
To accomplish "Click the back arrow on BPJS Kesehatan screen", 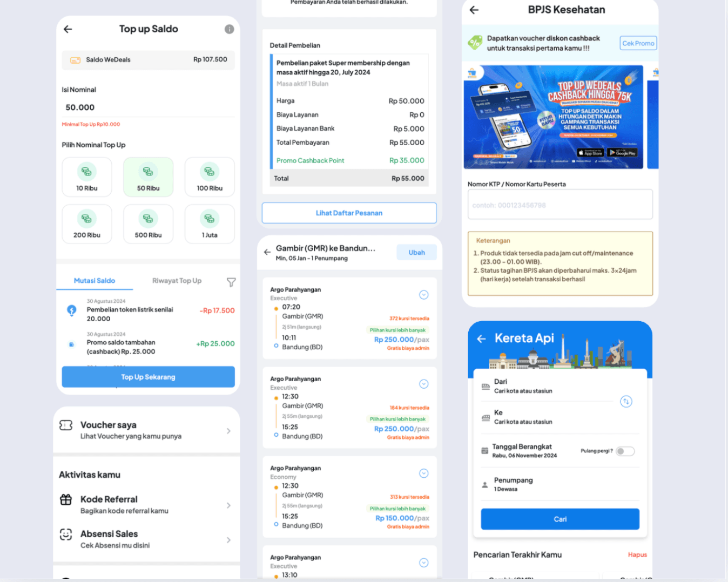I will [474, 10].
